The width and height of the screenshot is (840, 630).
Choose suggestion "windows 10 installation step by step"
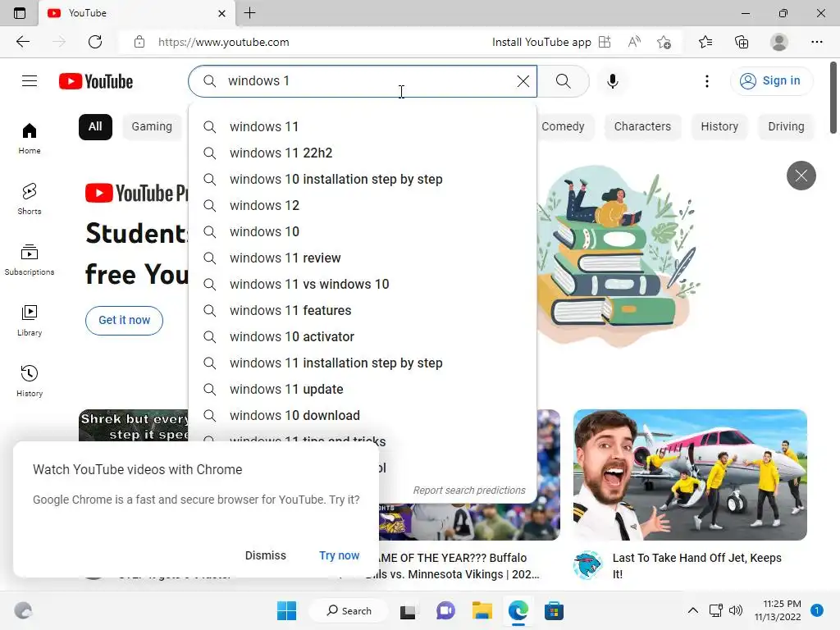pyautogui.click(x=363, y=179)
